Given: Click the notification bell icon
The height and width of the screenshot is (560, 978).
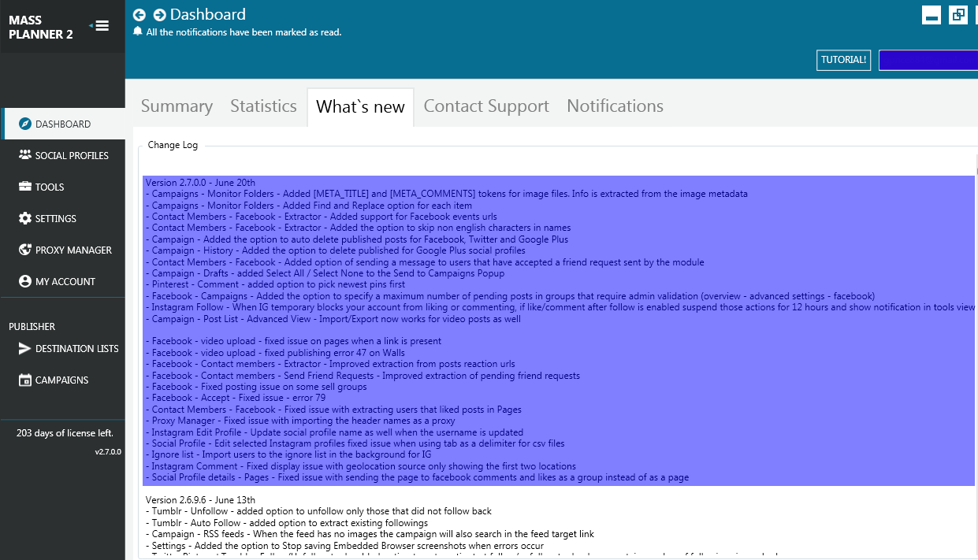Looking at the screenshot, I should tap(138, 32).
